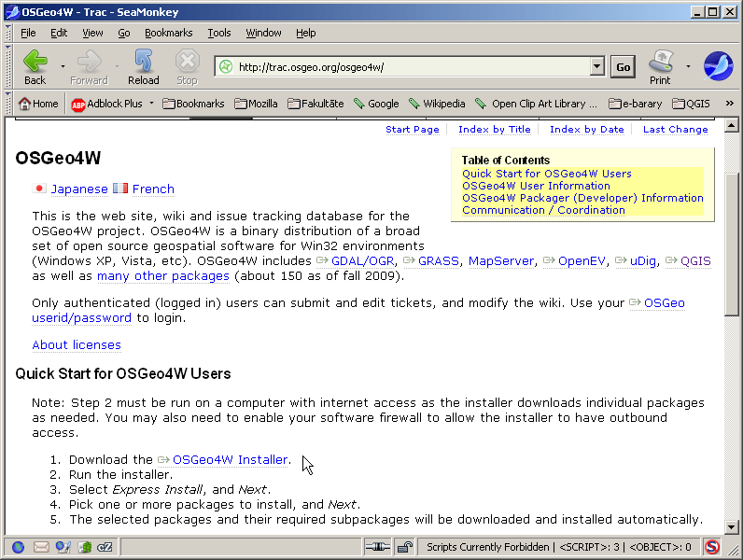
Task: Open the Mozilla bookmarks folder
Action: point(256,104)
